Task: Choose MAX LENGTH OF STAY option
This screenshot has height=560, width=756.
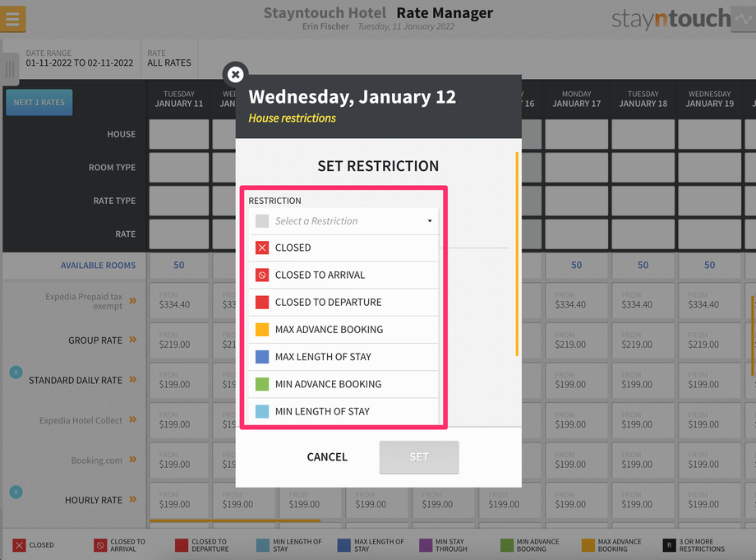Action: [x=343, y=357]
